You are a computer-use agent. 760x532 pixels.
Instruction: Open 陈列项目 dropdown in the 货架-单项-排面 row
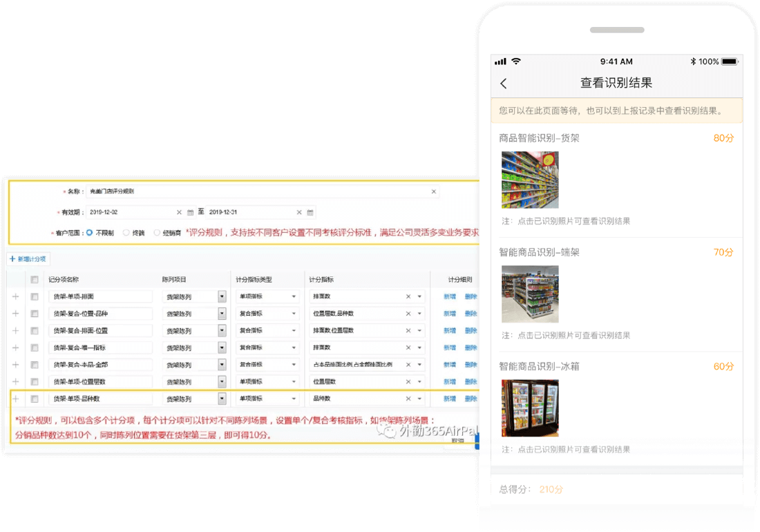coord(222,296)
